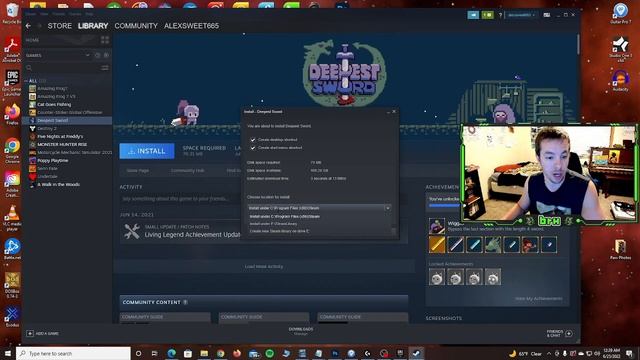Viewport: 640px width, 360px height.
Task: Open the library filter options icon
Action: pyautogui.click(x=105, y=68)
